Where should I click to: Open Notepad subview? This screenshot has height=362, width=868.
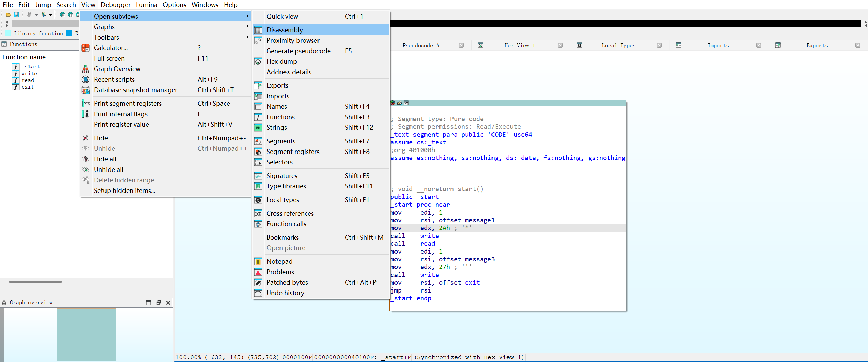pyautogui.click(x=321, y=261)
